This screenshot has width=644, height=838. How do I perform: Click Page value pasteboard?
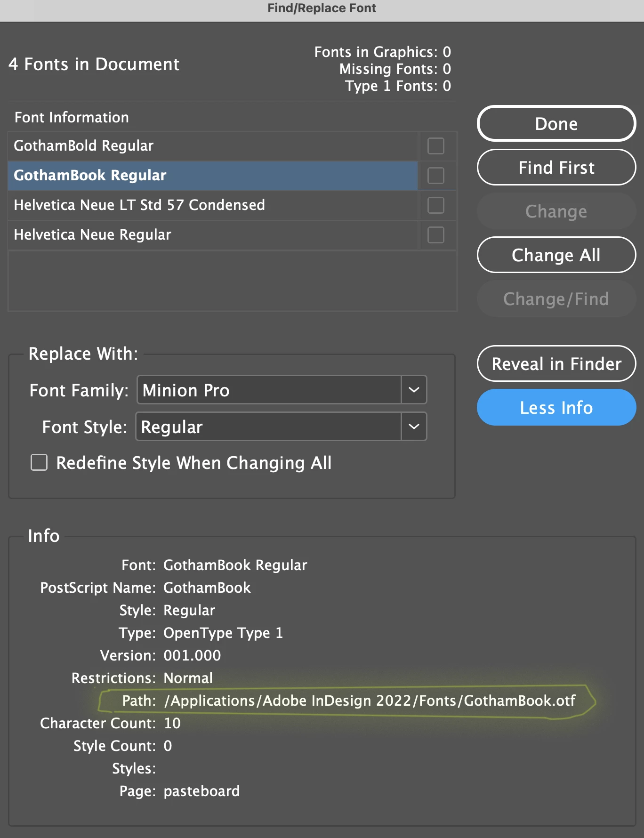click(201, 791)
